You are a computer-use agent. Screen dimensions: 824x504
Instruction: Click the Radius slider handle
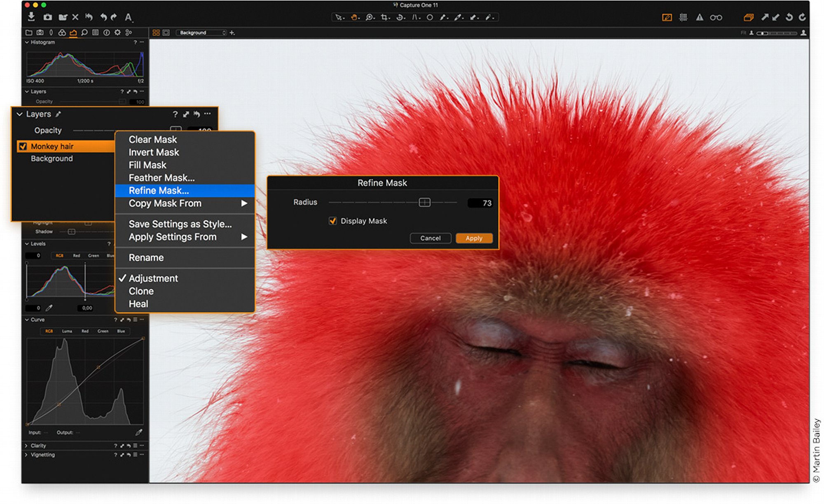(x=424, y=202)
